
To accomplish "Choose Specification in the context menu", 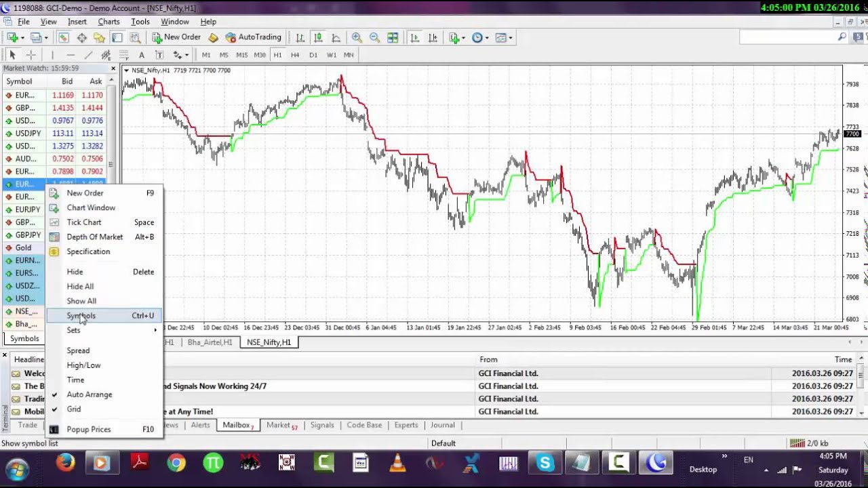I will [104, 251].
